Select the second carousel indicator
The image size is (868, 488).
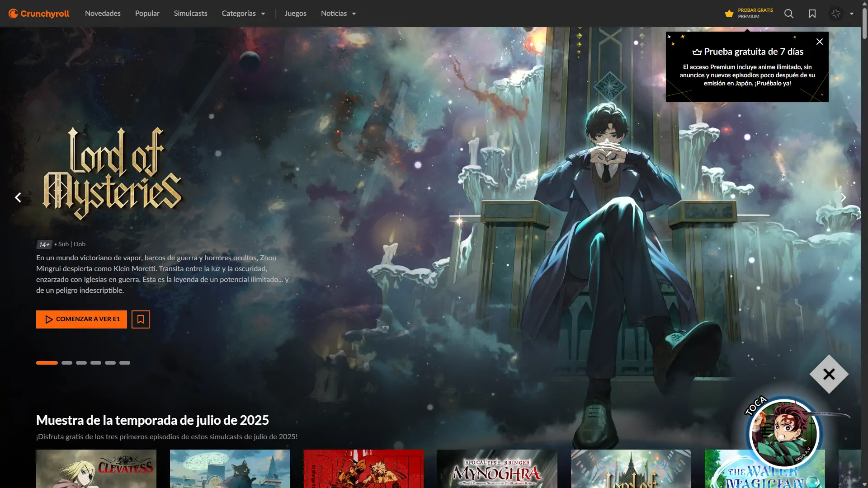coord(67,363)
